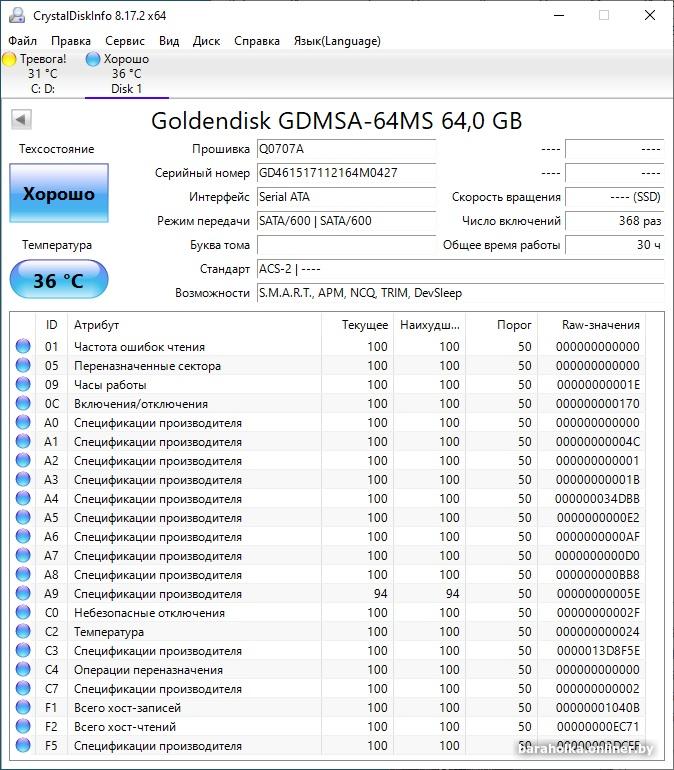Click the status orb for attribute F1
Image resolution: width=674 pixels, height=770 pixels.
click(x=23, y=707)
